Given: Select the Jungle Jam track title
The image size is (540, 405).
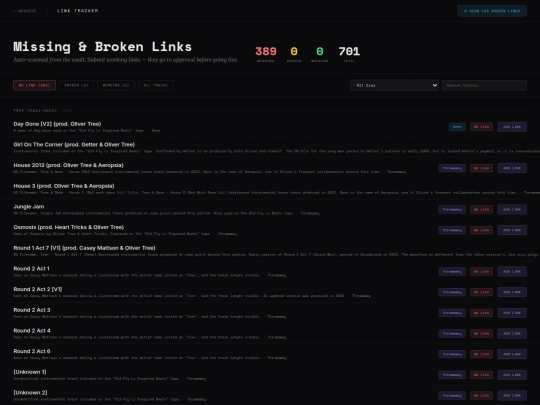Looking at the screenshot, I should 29,207.
